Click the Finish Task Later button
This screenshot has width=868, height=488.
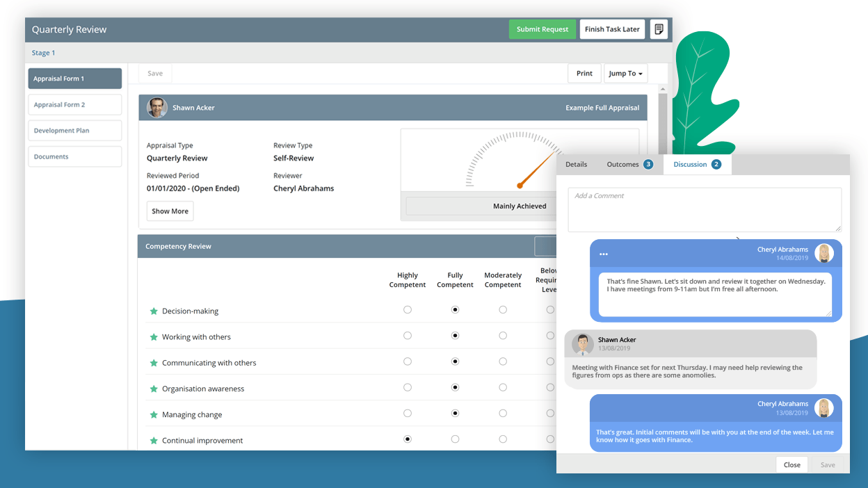(612, 29)
